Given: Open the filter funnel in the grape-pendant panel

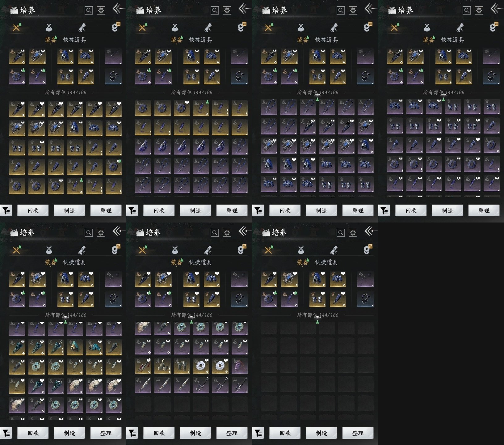Looking at the screenshot, I should [x=132, y=433].
